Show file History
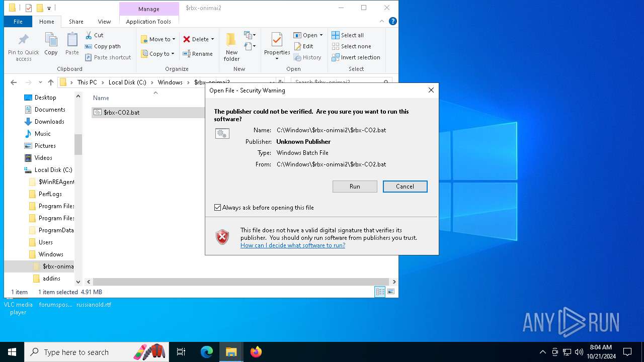 [x=307, y=57]
